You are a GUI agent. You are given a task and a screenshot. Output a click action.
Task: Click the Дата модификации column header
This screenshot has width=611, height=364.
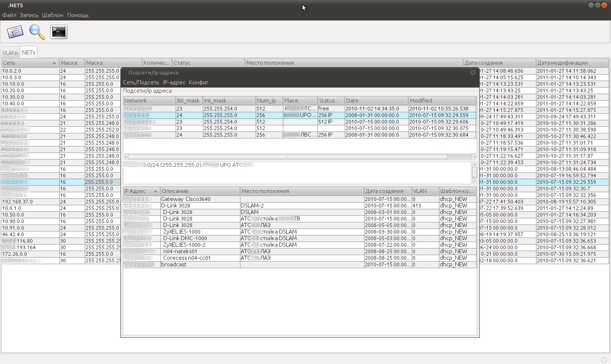click(x=572, y=63)
